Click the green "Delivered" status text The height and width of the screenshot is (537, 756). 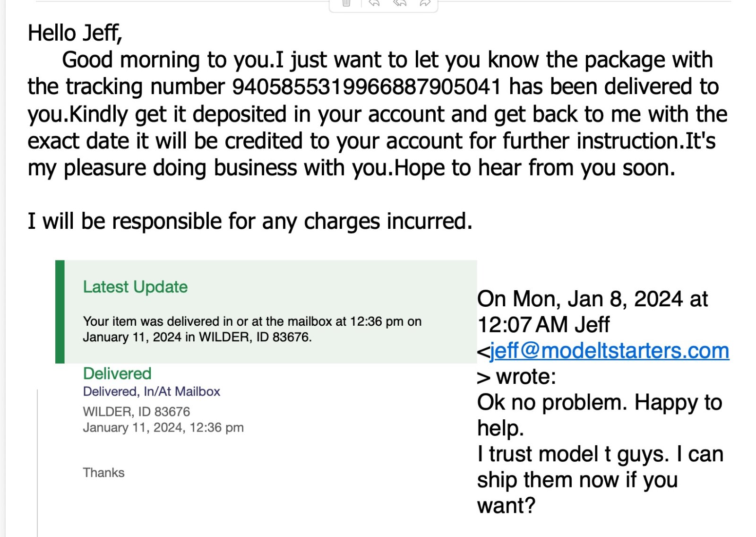pyautogui.click(x=117, y=373)
